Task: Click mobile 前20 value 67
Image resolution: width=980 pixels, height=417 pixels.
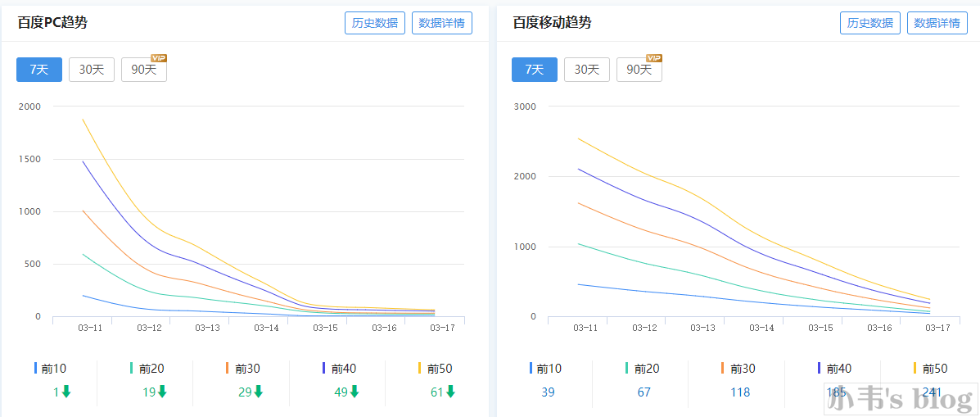Action: pyautogui.click(x=643, y=392)
